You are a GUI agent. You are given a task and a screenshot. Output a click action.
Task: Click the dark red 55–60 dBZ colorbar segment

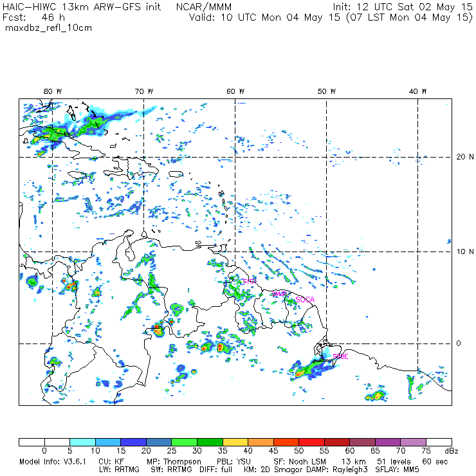coord(337,442)
